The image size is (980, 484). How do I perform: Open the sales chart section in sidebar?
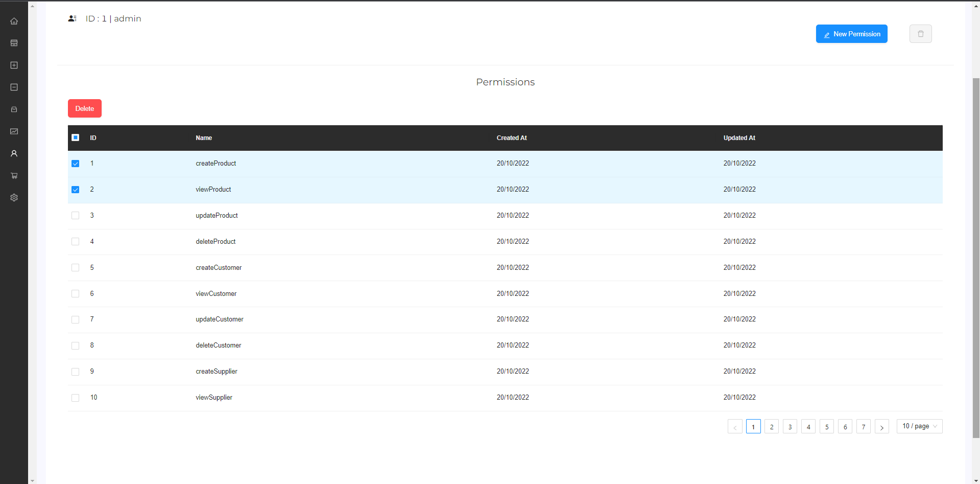click(x=14, y=131)
